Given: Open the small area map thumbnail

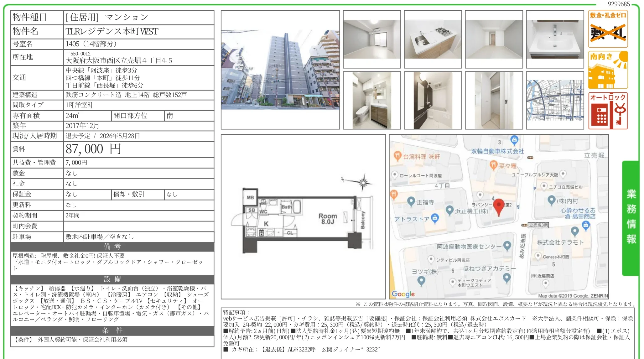Looking at the screenshot, I should (555, 100).
